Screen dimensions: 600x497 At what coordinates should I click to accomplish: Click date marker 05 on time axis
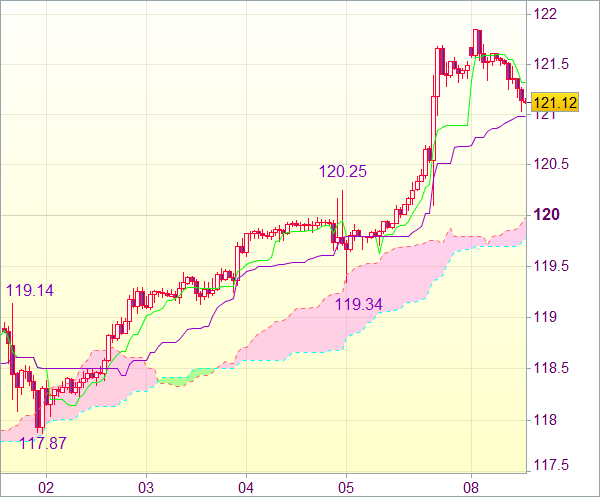click(346, 488)
